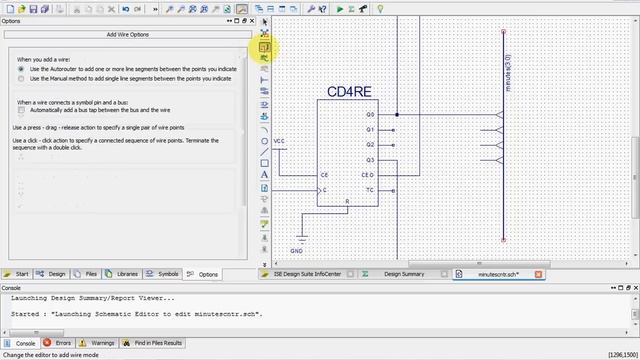
Task: Switch to the Warnings console tab
Action: [97, 343]
